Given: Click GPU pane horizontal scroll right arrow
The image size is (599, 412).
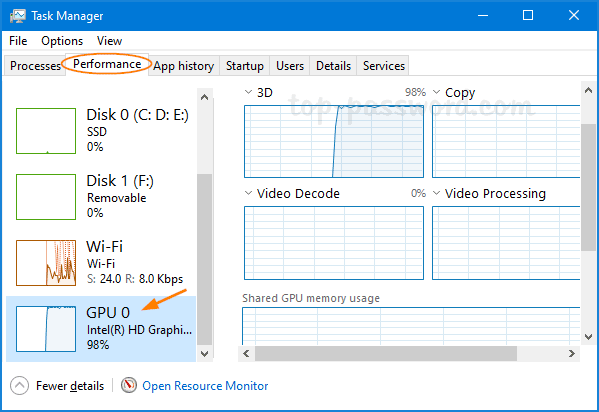Looking at the screenshot, I should (x=571, y=354).
